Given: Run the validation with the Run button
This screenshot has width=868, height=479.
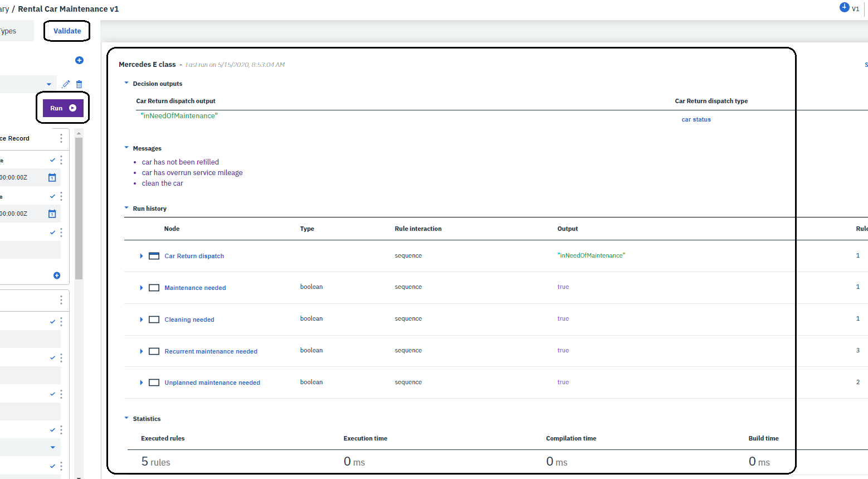Looking at the screenshot, I should click(x=63, y=108).
